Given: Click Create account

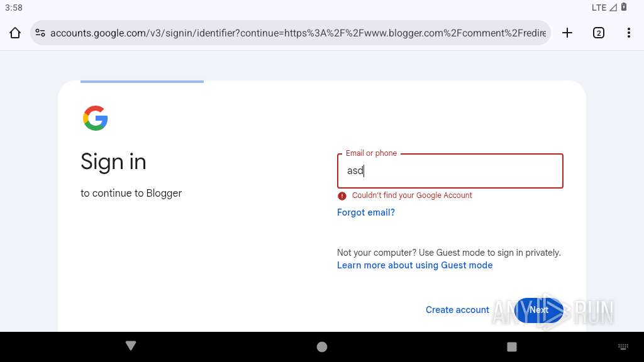Looking at the screenshot, I should [457, 310].
